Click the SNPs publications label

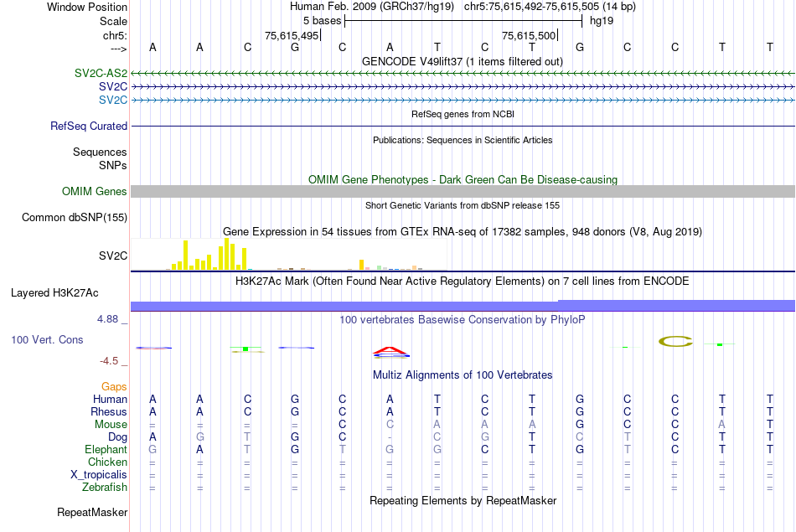point(113,166)
